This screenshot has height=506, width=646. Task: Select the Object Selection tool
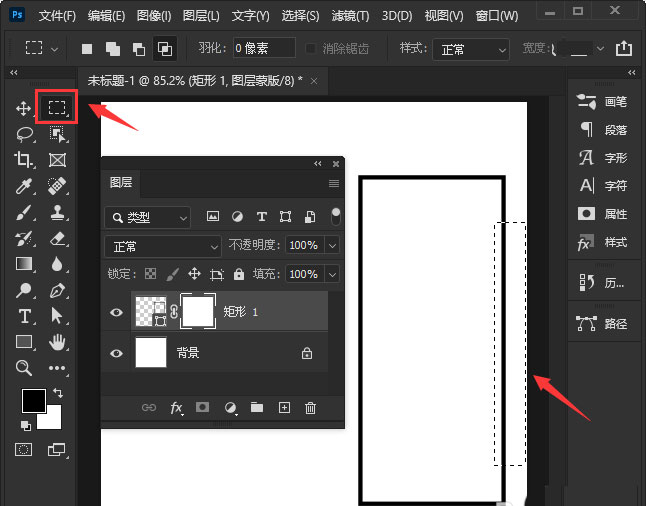(x=57, y=134)
